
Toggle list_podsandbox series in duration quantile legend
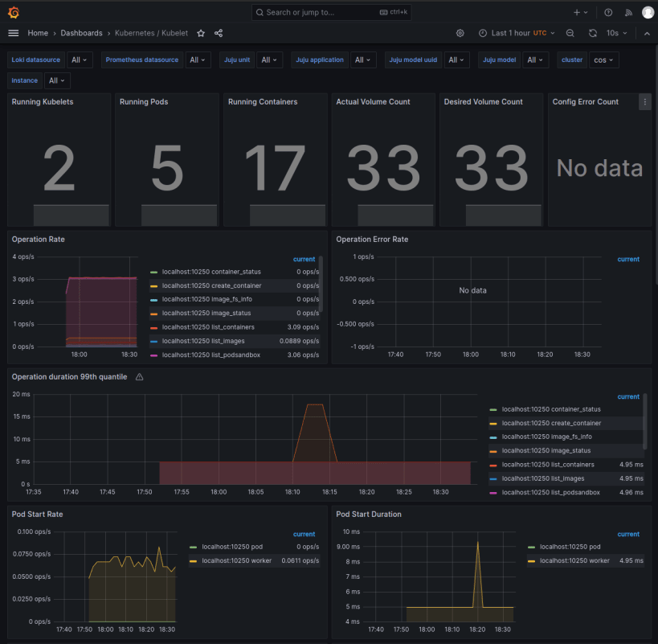click(x=550, y=492)
